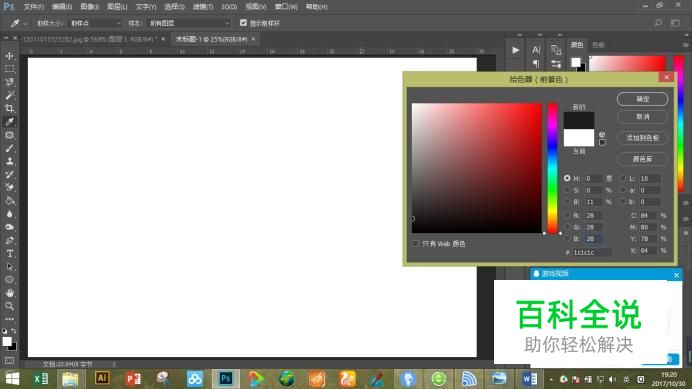Confirm color picker with OK button
The image size is (692, 389).
click(643, 99)
